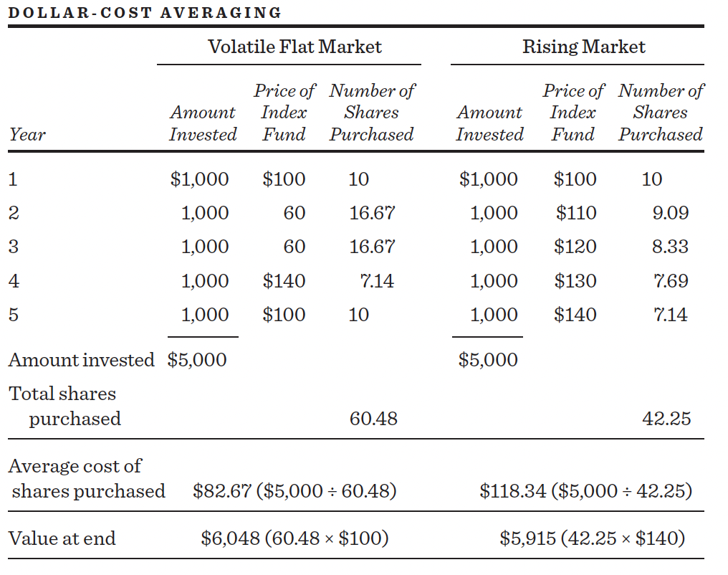Click the 60.48 total shares purchased value
The height and width of the screenshot is (575, 728).
[x=373, y=419]
